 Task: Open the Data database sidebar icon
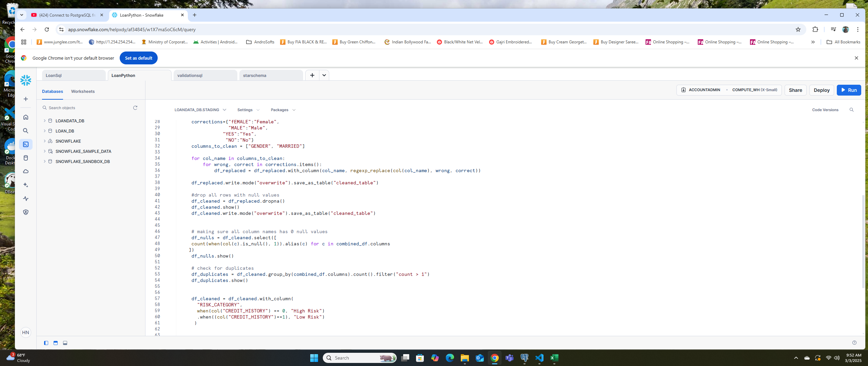pyautogui.click(x=26, y=158)
